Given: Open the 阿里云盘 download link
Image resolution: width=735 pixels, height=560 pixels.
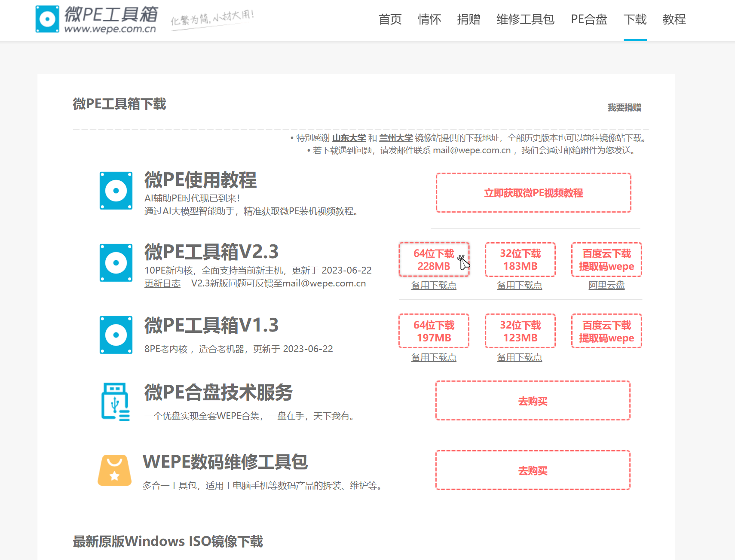Looking at the screenshot, I should click(606, 285).
